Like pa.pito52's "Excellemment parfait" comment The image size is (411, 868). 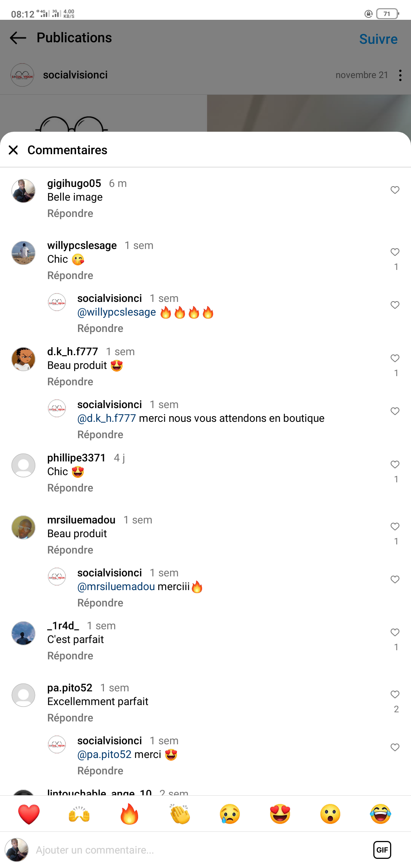point(395,694)
